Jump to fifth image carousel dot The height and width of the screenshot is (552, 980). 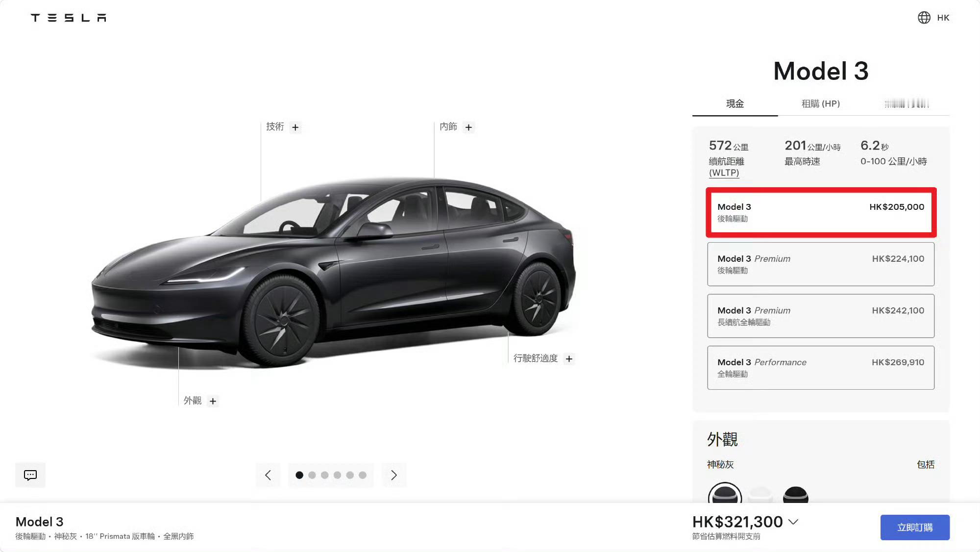point(350,475)
